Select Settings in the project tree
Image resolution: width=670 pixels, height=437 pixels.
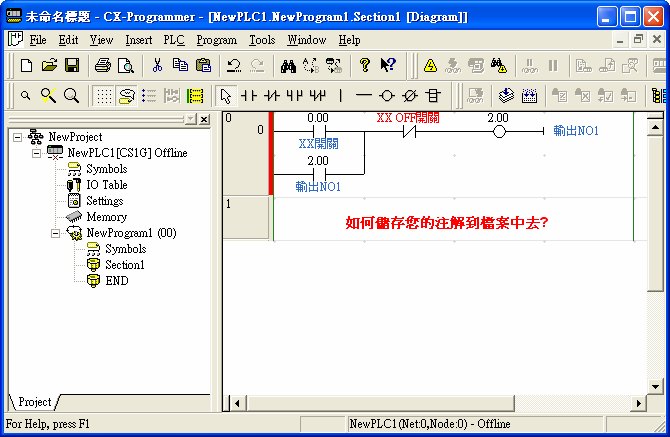coord(105,201)
